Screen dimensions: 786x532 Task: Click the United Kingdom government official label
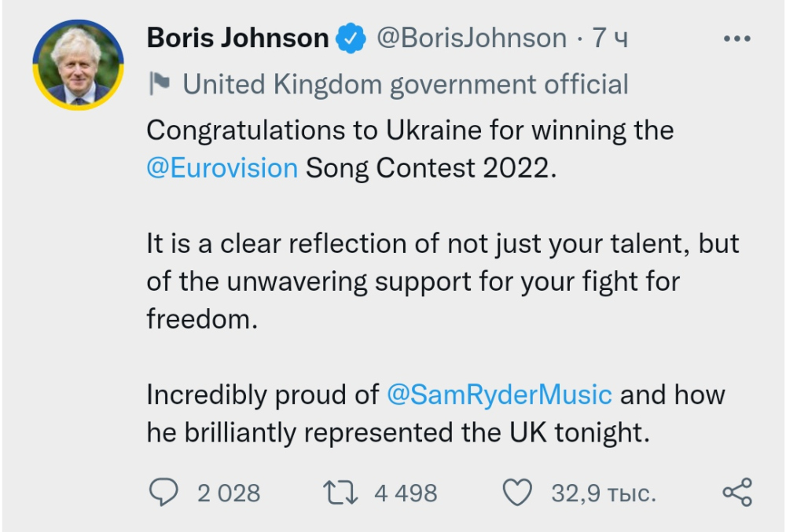tap(406, 84)
